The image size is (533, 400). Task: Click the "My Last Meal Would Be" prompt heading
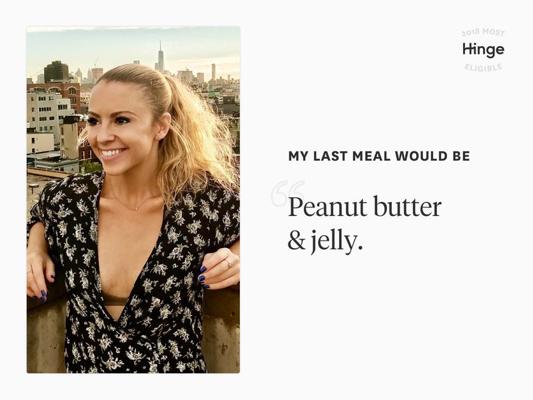(379, 156)
